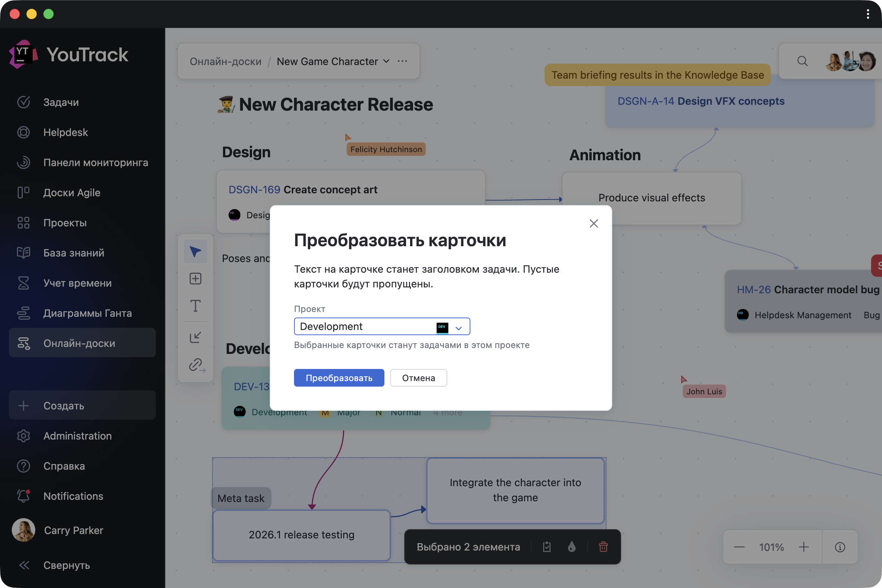Click the info icon near zoom controls
The image size is (882, 588).
(x=840, y=547)
